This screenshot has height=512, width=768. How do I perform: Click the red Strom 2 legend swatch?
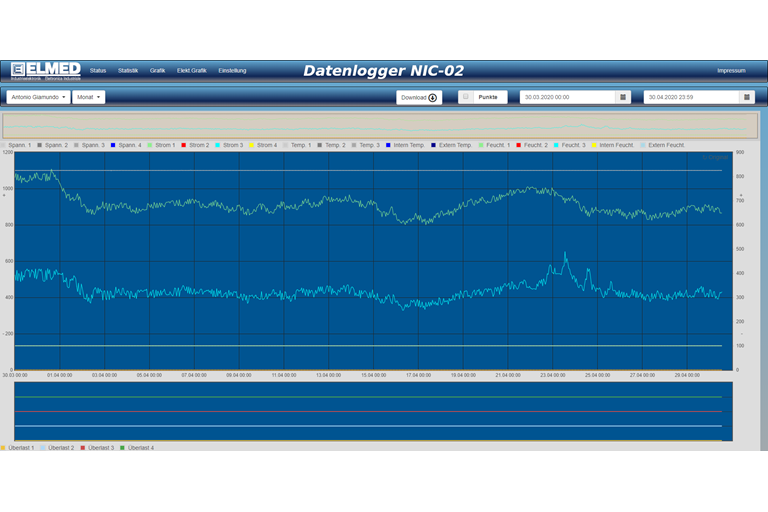[x=185, y=145]
